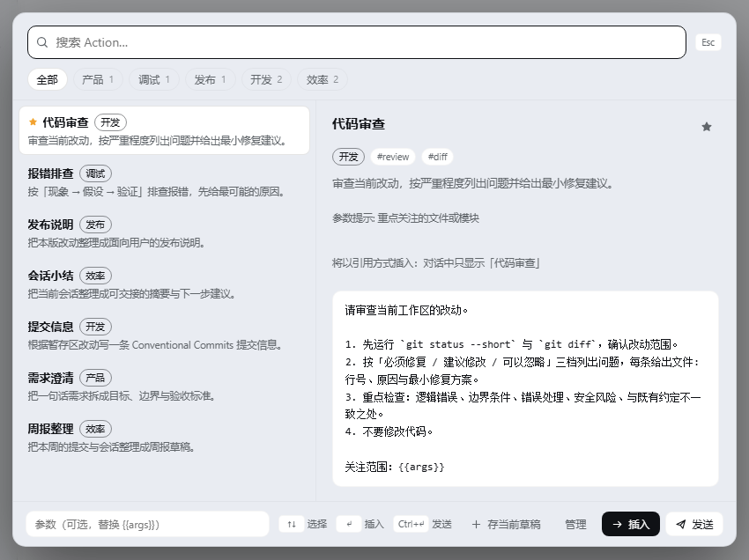Click the 调试 badge on 报错排查
The height and width of the screenshot is (560, 749).
(x=95, y=173)
